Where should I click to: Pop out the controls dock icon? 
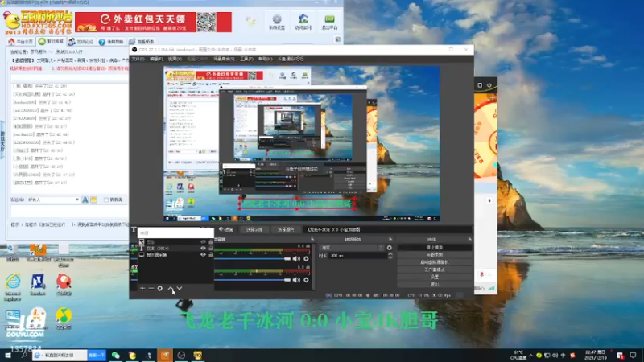[x=469, y=239]
